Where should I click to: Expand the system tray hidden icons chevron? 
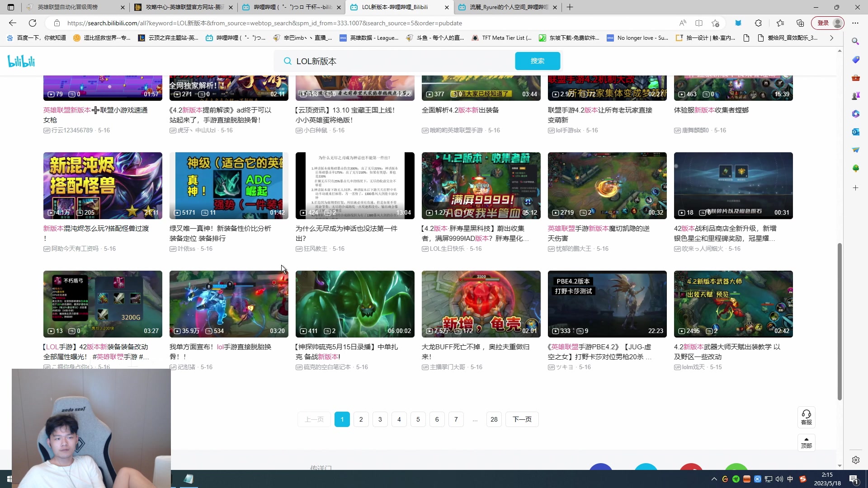[714, 479]
